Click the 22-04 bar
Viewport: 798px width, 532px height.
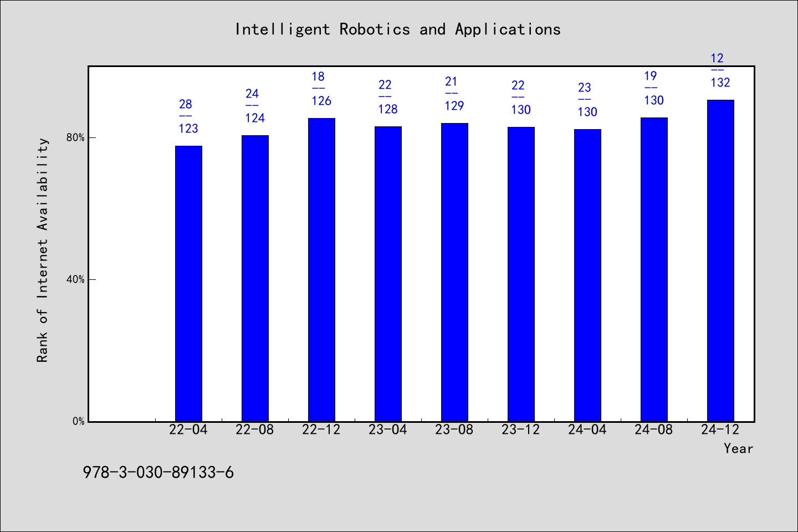[x=188, y=284]
